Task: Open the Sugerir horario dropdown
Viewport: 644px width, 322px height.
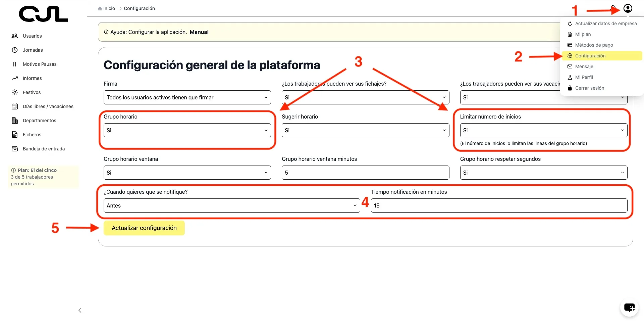Action: coord(365,130)
